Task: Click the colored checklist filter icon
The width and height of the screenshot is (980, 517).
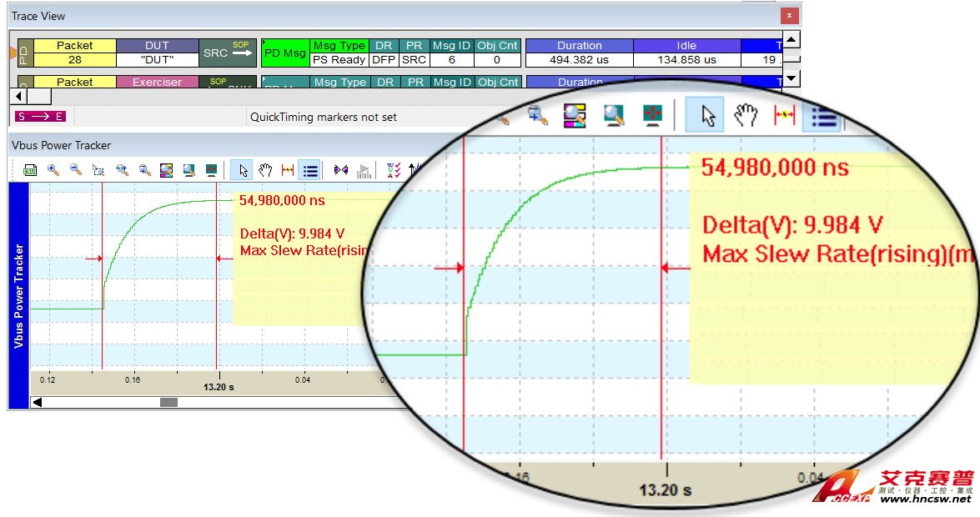Action: (x=394, y=170)
